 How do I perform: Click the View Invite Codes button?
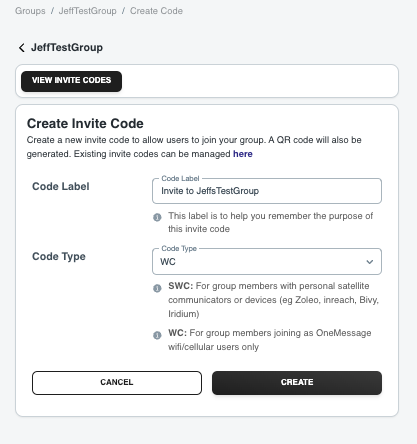[71, 81]
